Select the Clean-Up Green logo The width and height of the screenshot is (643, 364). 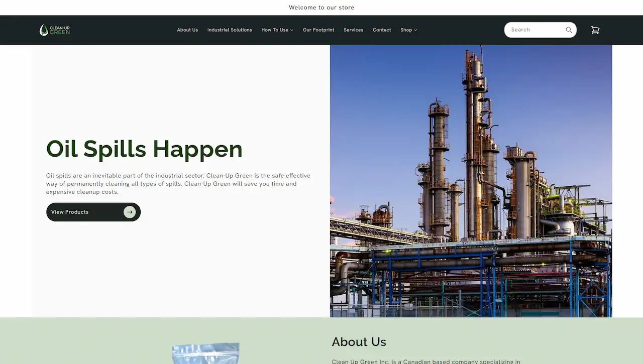coord(54,30)
